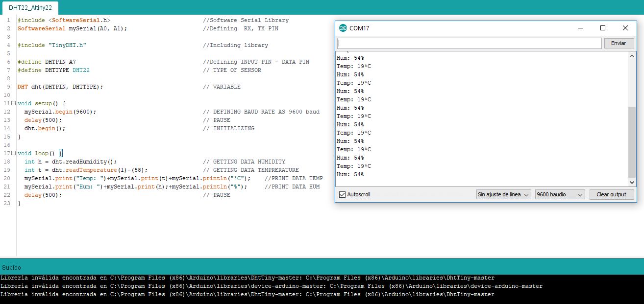Click the 'void loop()' code text
644x304 pixels.
point(36,154)
